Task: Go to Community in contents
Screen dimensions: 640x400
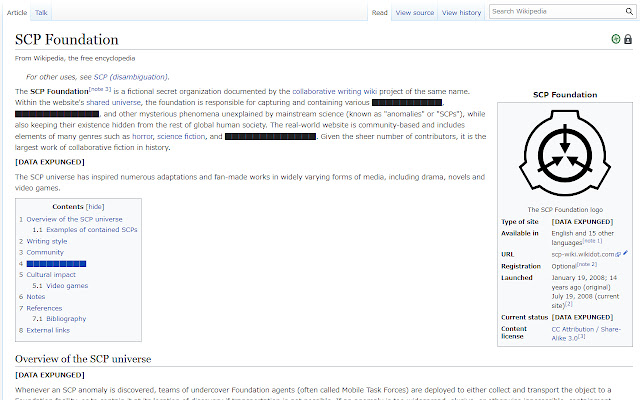Action: [x=45, y=252]
